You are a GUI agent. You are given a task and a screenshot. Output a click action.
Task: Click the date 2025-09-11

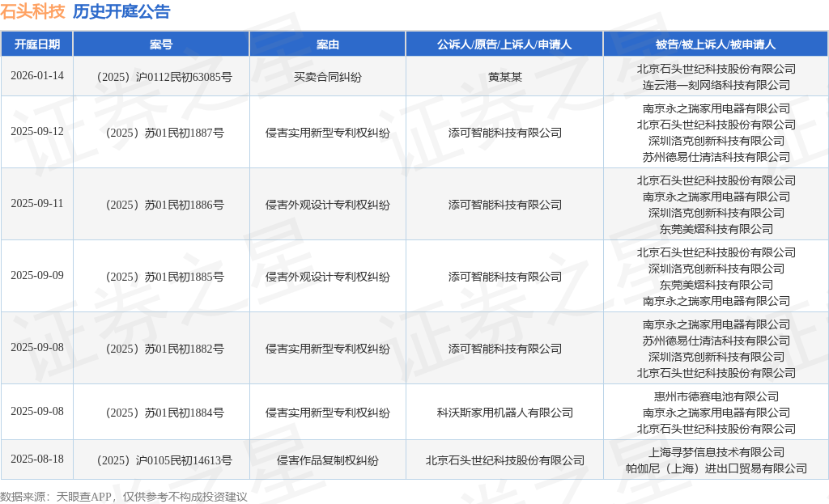click(37, 203)
